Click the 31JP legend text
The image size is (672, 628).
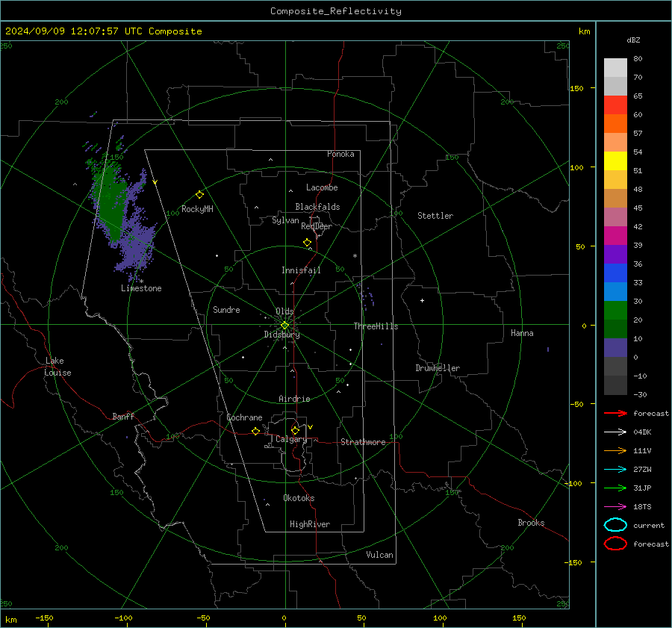tap(642, 488)
